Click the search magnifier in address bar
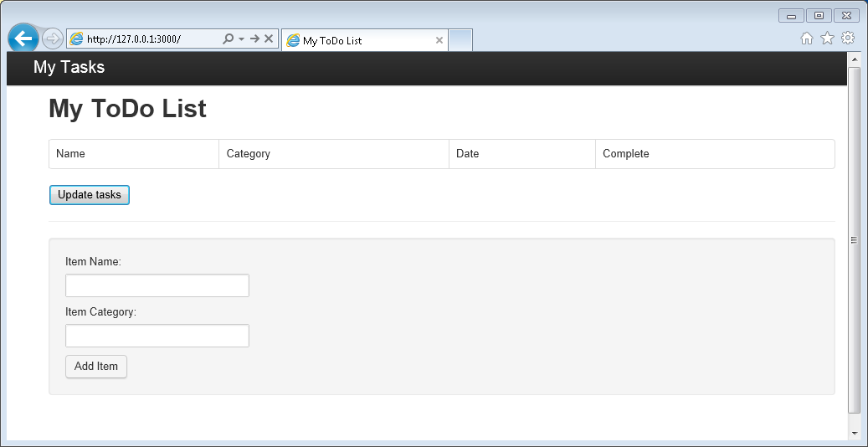Screen dimensions: 868x447 coord(228,39)
